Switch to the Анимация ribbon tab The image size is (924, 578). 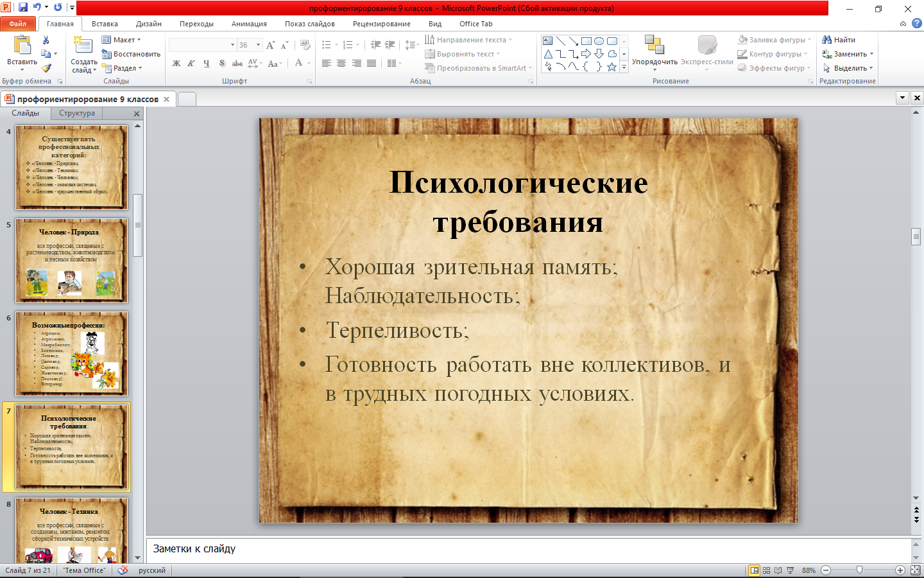[249, 24]
